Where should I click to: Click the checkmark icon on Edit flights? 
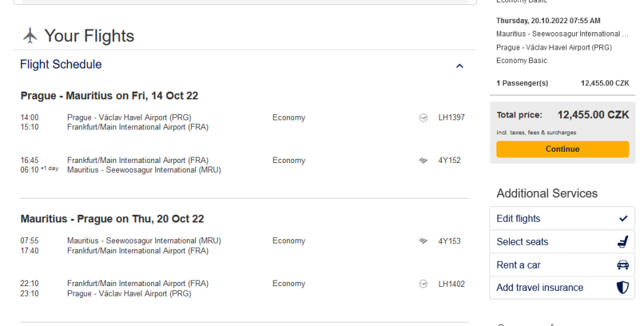coord(623,218)
